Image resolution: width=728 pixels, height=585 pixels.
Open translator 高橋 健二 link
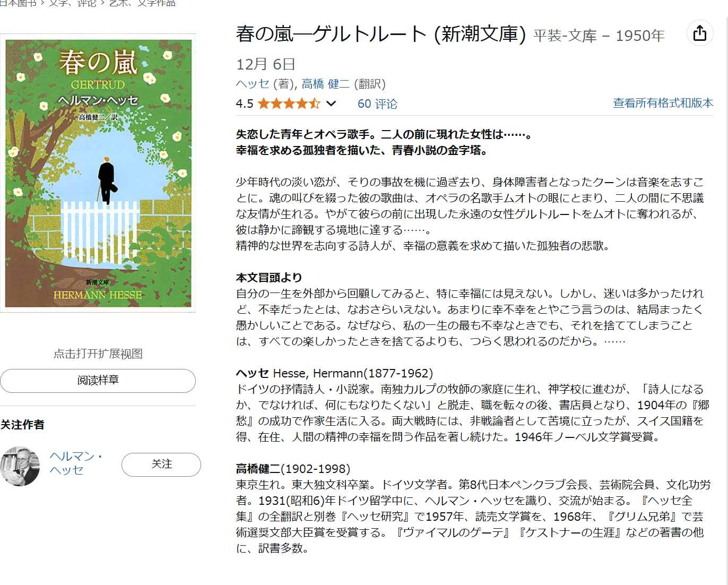(x=325, y=84)
